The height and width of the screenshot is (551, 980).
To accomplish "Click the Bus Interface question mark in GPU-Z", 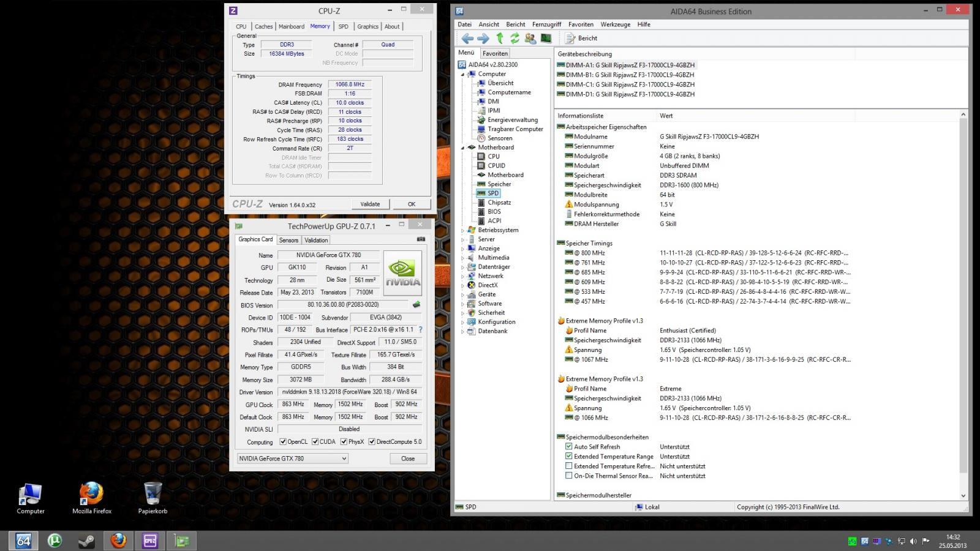I will coord(420,329).
